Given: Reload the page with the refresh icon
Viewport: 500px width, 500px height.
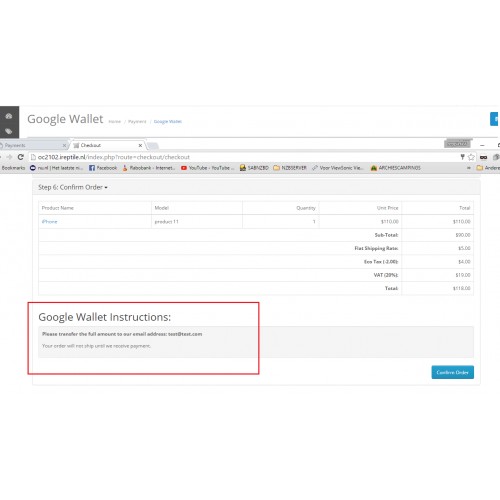Looking at the screenshot, I should point(21,157).
